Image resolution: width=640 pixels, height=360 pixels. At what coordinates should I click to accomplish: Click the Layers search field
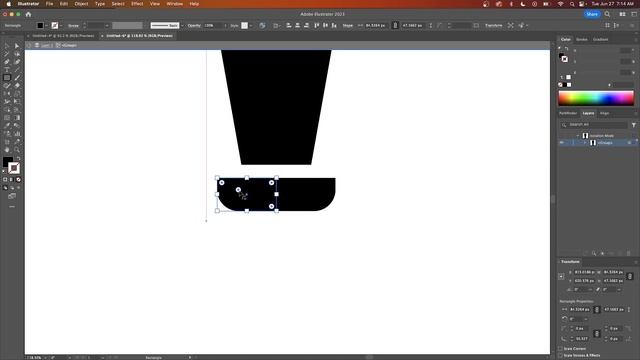594,125
